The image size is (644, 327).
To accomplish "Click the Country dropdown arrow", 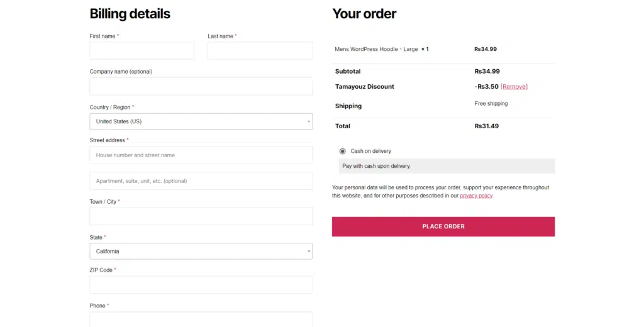I will point(308,121).
